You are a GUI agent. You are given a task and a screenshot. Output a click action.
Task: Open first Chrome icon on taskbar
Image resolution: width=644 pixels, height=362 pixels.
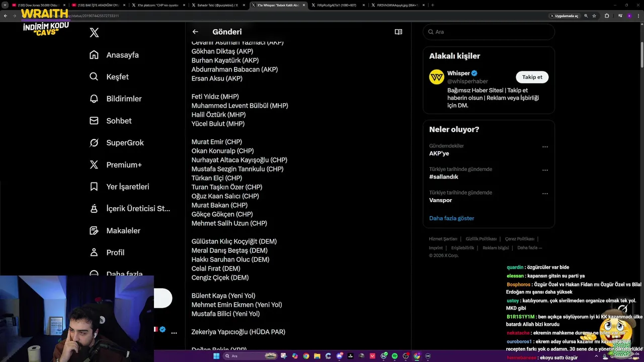pos(306,356)
